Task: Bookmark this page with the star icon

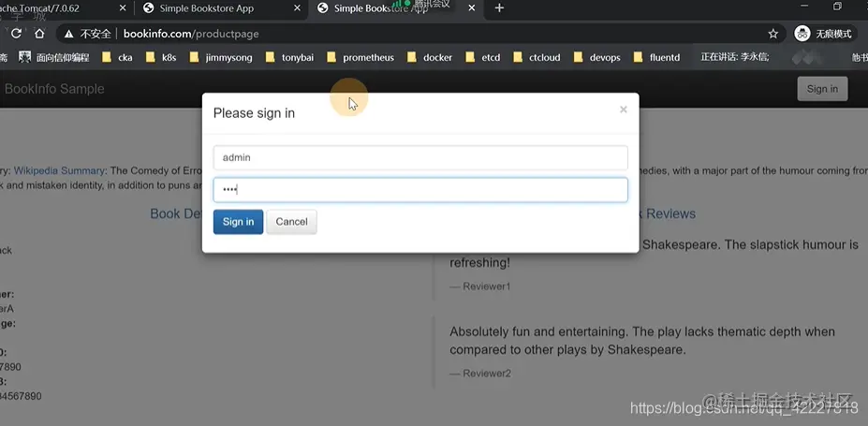Action: point(772,34)
